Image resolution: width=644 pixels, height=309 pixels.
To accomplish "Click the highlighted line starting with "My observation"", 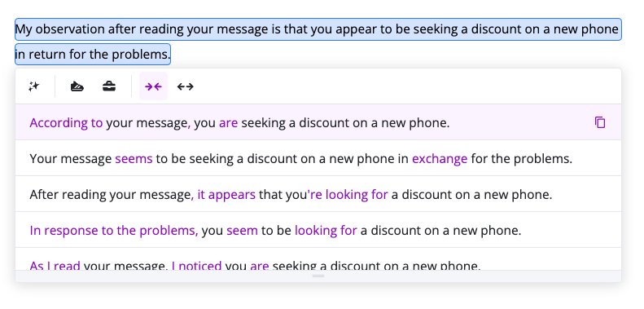I will coord(318,29).
